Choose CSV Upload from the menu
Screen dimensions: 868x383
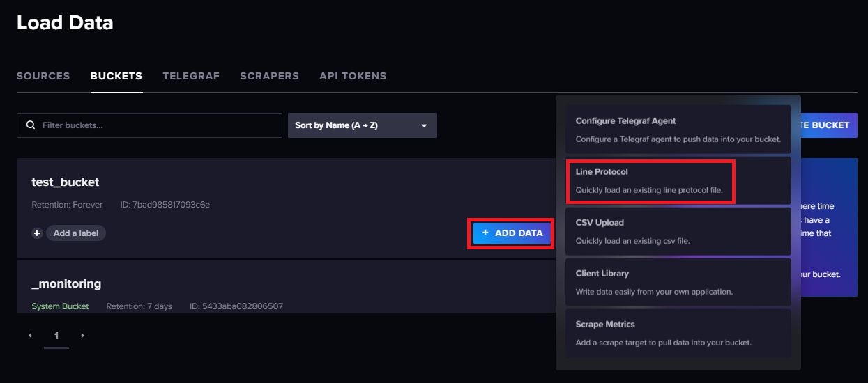(678, 232)
